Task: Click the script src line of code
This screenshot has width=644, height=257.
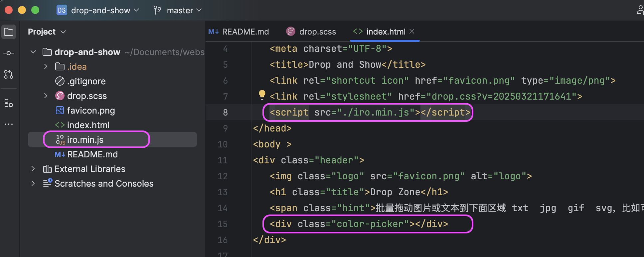Action: pyautogui.click(x=370, y=113)
